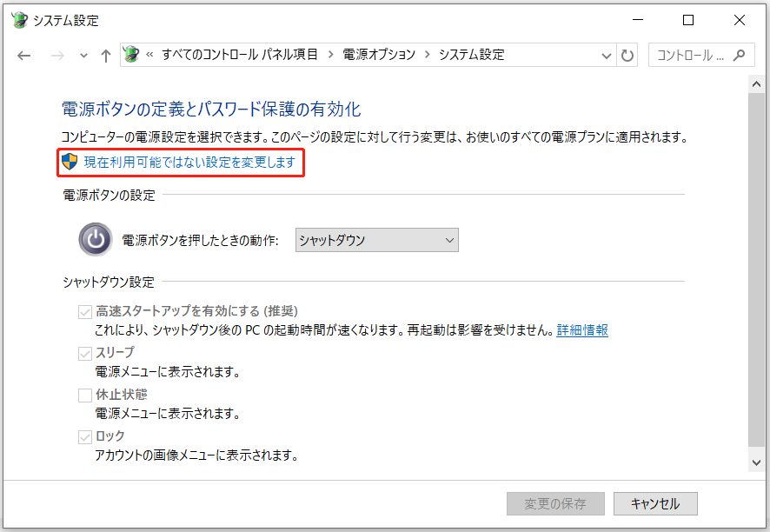Viewport: 770px width, 532px height.
Task: Click the UAC shield icon
Action: [67, 163]
